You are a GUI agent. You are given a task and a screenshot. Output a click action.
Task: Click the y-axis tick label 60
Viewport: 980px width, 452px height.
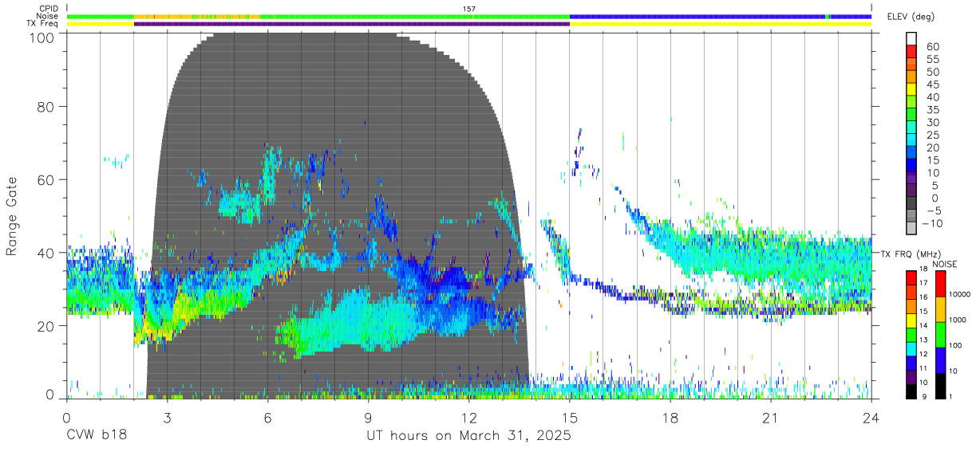tap(46, 179)
